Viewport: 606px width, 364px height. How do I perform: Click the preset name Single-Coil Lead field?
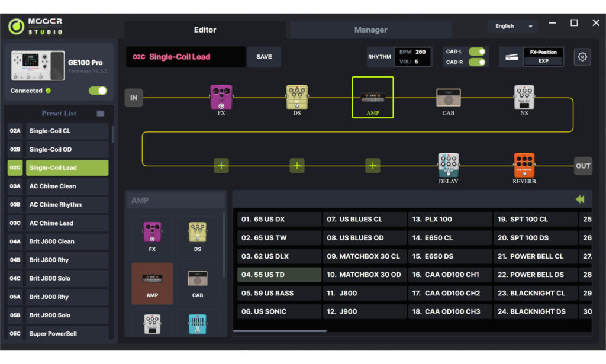(185, 57)
